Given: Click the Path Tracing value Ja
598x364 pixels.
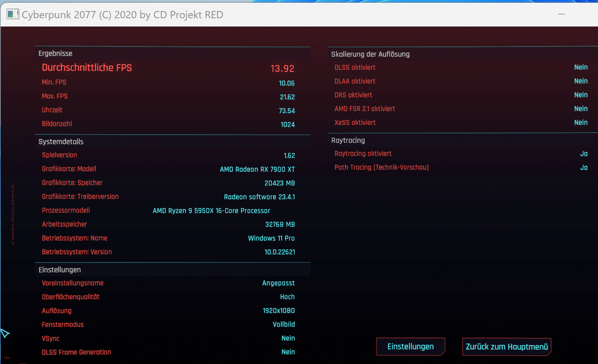Looking at the screenshot, I should coord(584,167).
